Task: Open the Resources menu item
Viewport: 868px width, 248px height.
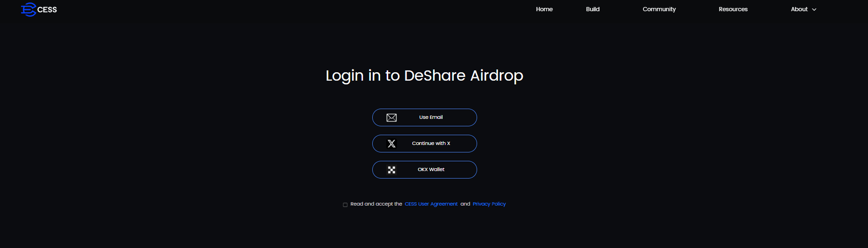Action: [733, 9]
